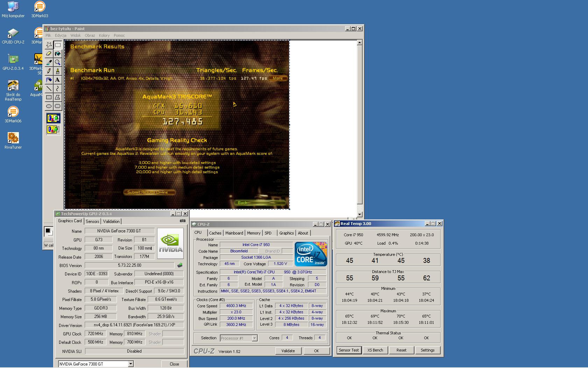Select the RivaTuner desktop shortcut
The width and height of the screenshot is (588, 368).
pos(13,141)
